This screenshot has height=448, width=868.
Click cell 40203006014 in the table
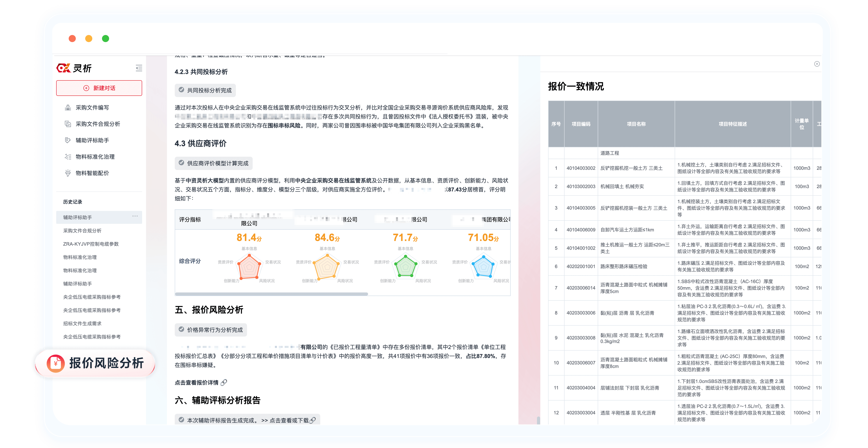coord(581,288)
